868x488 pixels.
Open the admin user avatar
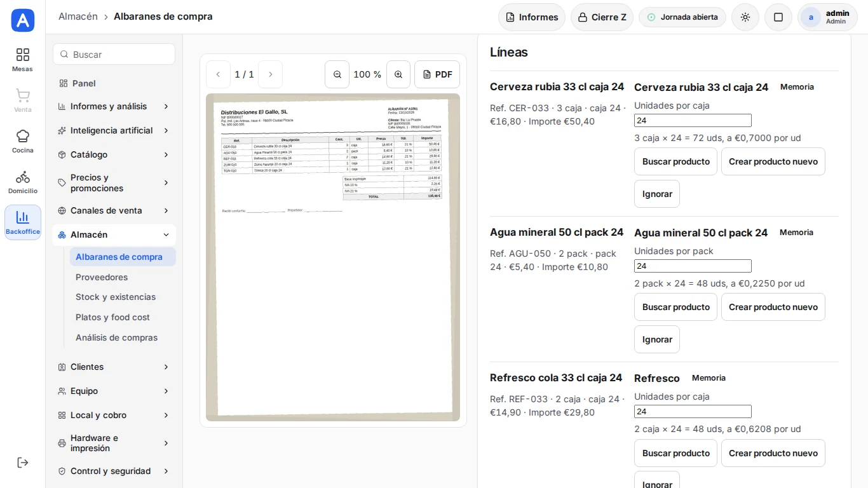point(811,17)
